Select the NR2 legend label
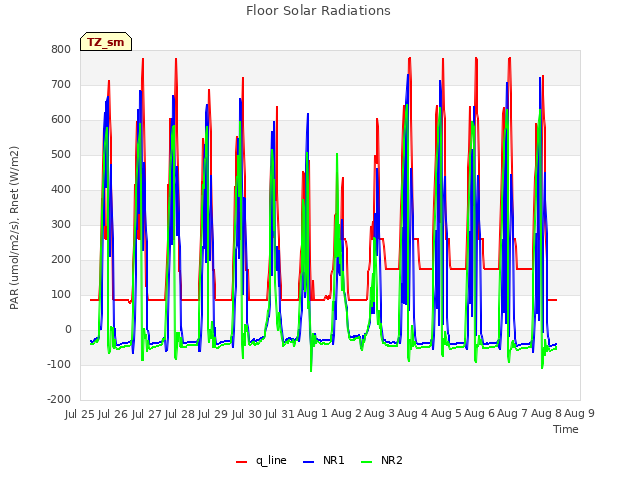This screenshot has width=640, height=480. 391,460
